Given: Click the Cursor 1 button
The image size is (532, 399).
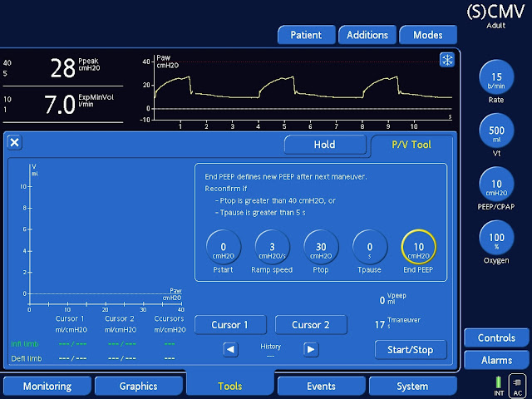Looking at the screenshot, I should (230, 325).
